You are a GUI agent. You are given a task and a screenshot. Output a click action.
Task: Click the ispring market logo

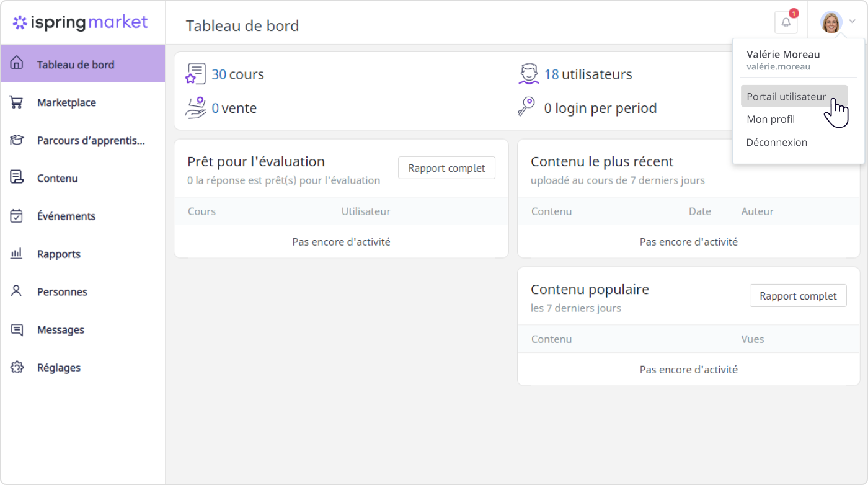click(81, 23)
